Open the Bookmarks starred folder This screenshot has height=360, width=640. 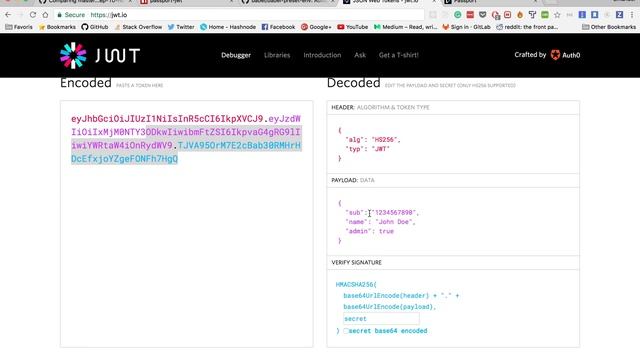tap(57, 27)
